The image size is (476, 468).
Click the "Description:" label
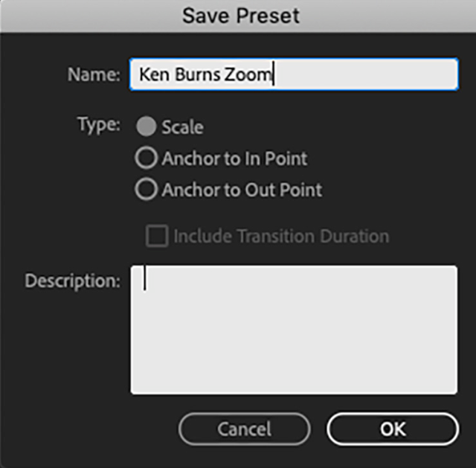coord(73,281)
